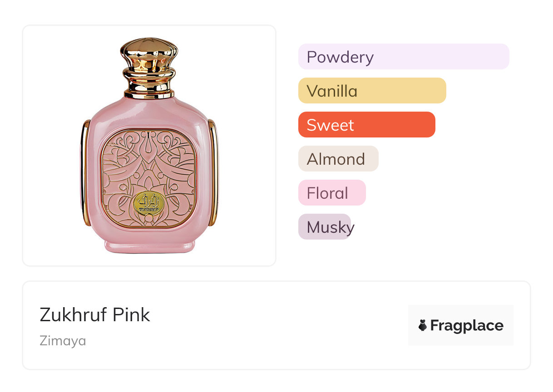Click the Fragplace wordmark text
The width and height of the screenshot is (553, 392).
[x=466, y=325]
